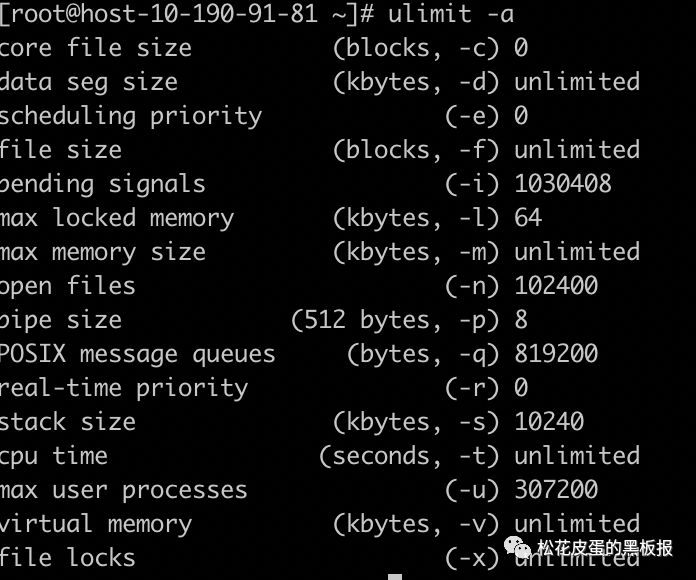
Task: Click pending signals value 1030408
Action: click(562, 184)
